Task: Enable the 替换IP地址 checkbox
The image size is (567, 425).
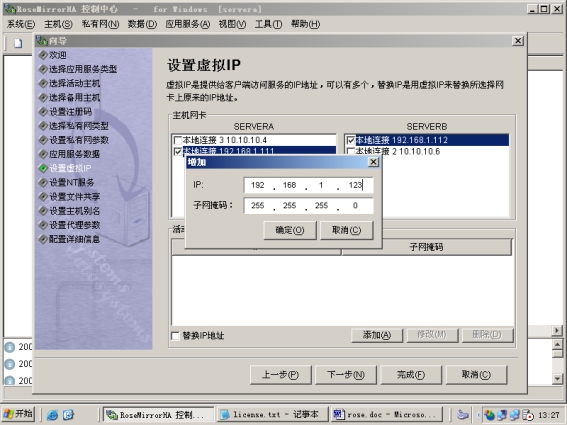Action: [x=175, y=336]
